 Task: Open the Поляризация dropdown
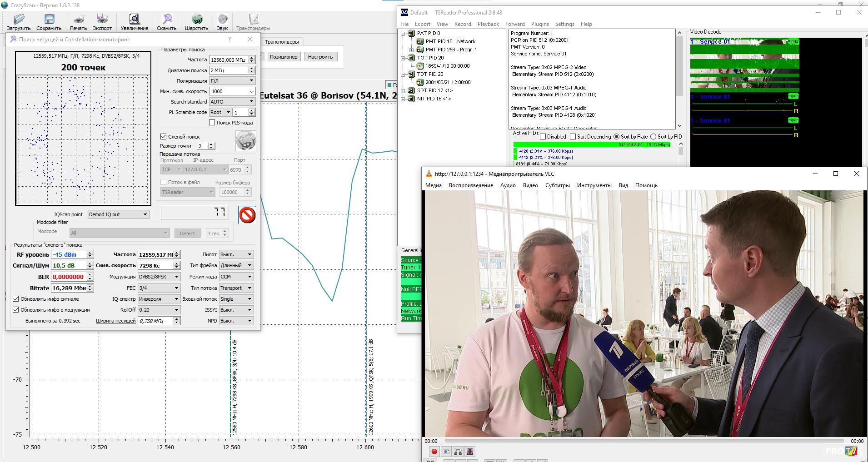click(232, 80)
